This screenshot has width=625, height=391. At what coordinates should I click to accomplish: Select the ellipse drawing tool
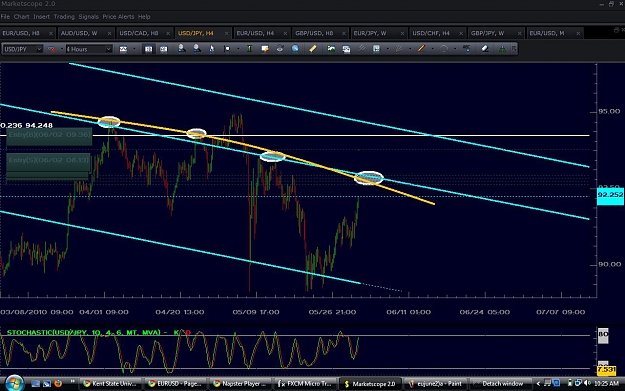[444, 49]
